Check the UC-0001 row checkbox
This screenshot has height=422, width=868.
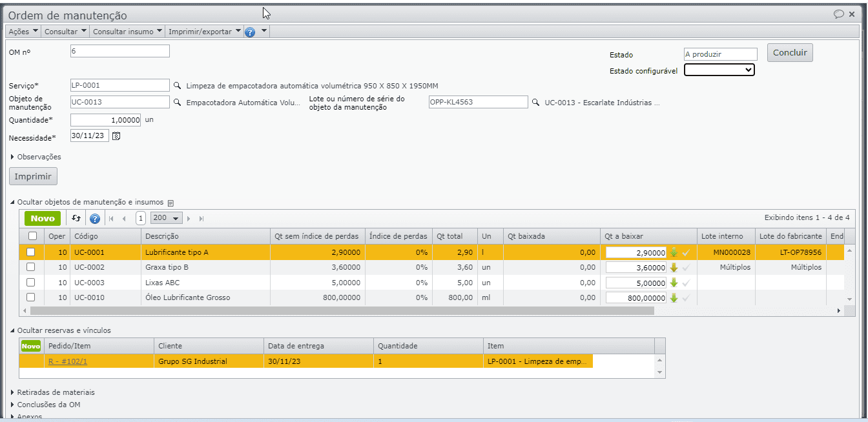click(x=30, y=252)
